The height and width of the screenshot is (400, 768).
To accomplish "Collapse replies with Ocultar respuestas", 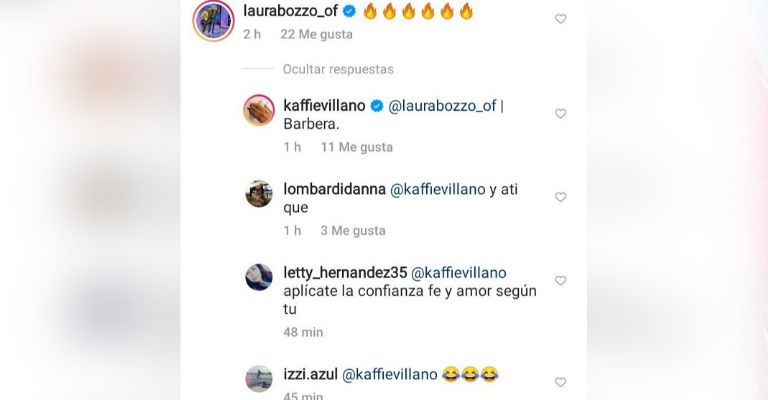I will 338,70.
